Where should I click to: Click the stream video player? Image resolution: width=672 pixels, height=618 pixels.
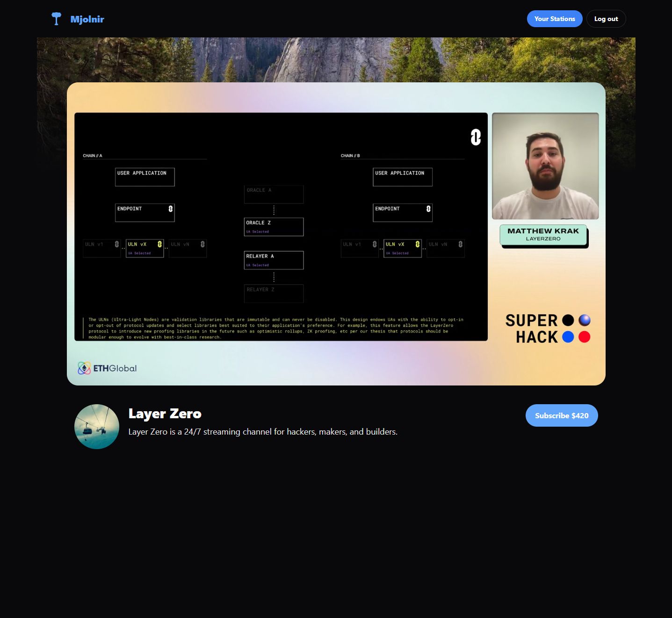pos(336,234)
